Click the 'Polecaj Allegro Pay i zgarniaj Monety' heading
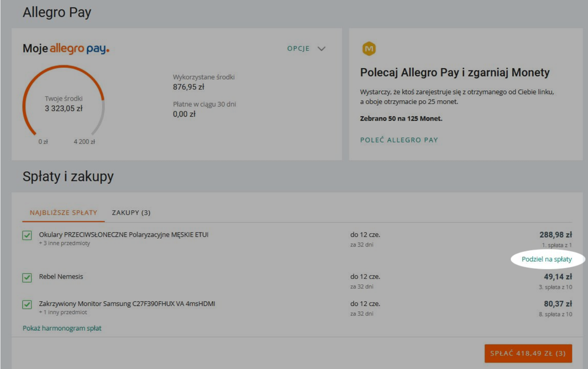588x369 pixels. 455,72
